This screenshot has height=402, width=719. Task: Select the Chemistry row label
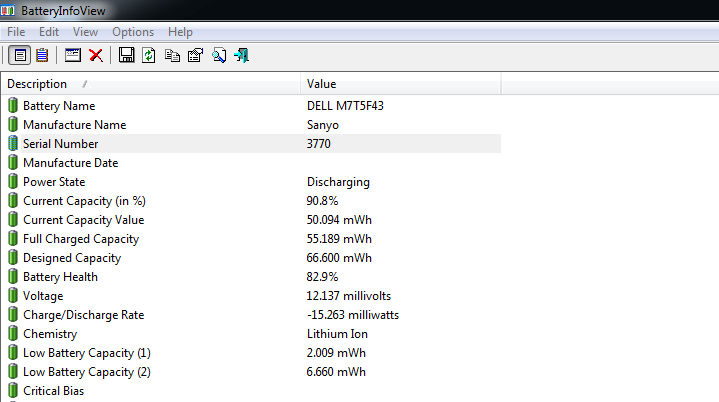pyautogui.click(x=50, y=334)
